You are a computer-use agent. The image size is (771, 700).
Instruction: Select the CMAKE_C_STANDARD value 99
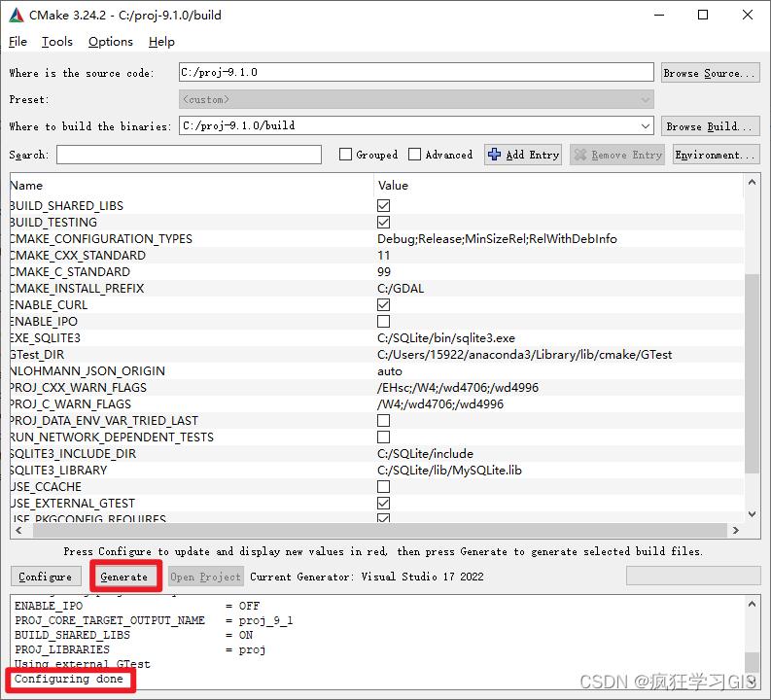point(384,272)
